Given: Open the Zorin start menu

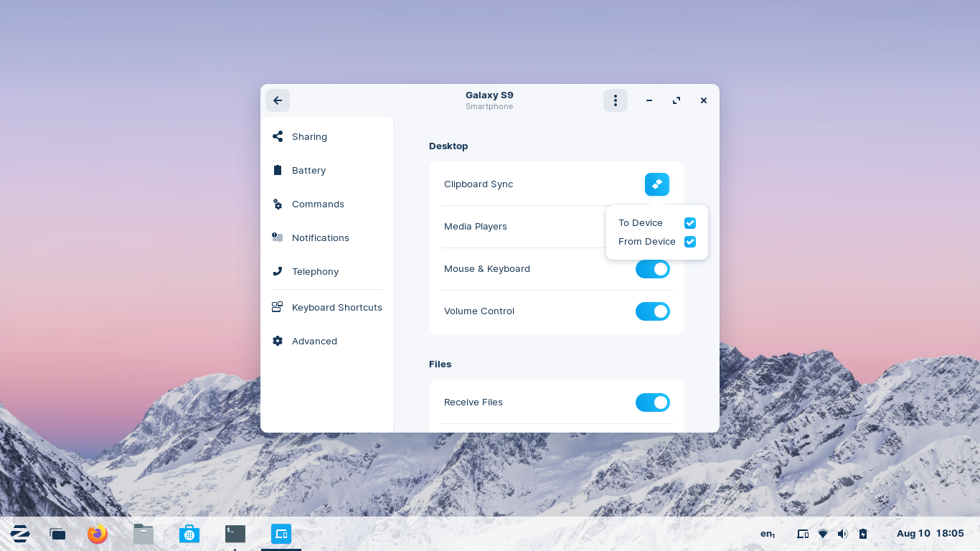Looking at the screenshot, I should click(20, 534).
